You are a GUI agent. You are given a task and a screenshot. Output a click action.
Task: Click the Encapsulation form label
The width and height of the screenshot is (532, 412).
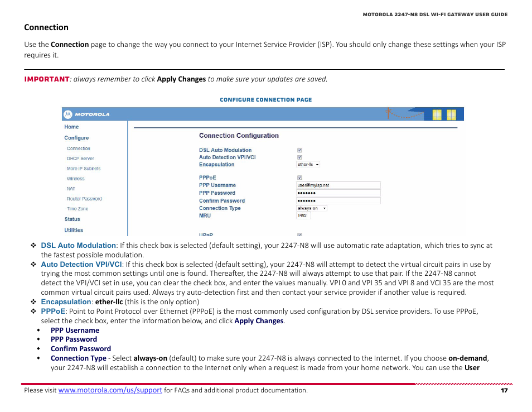216,164
